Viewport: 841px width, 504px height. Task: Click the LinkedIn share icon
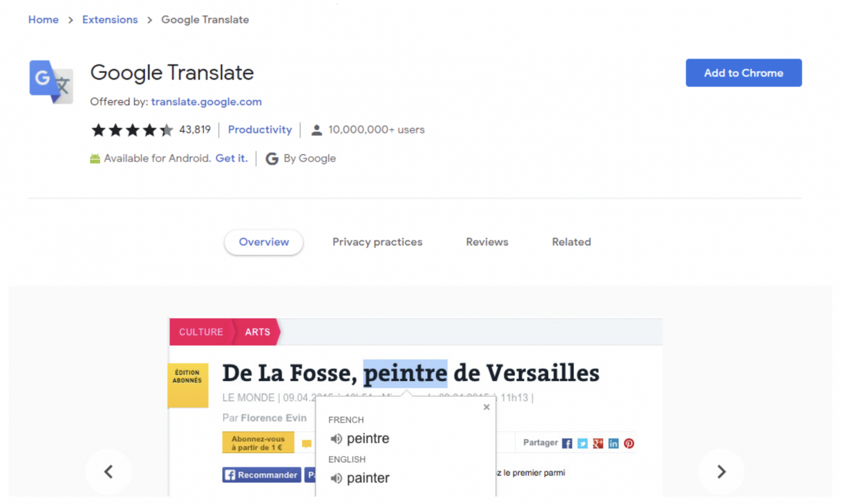pos(613,443)
